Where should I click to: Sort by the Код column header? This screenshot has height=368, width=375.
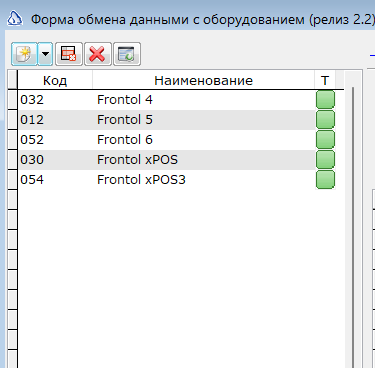[55, 80]
